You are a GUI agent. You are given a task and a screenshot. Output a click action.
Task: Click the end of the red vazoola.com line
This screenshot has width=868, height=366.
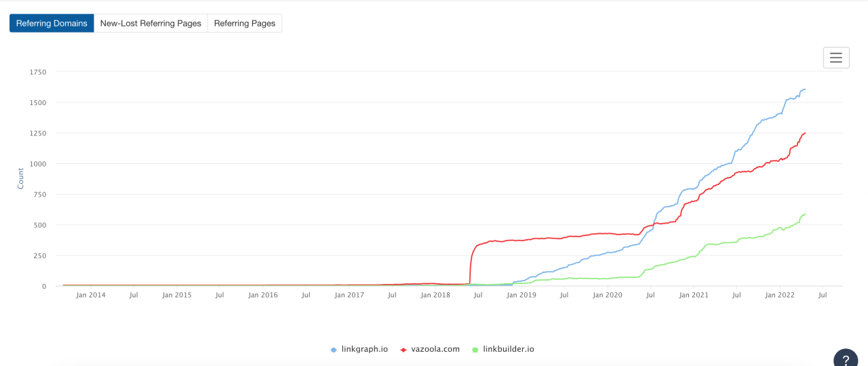pos(805,133)
